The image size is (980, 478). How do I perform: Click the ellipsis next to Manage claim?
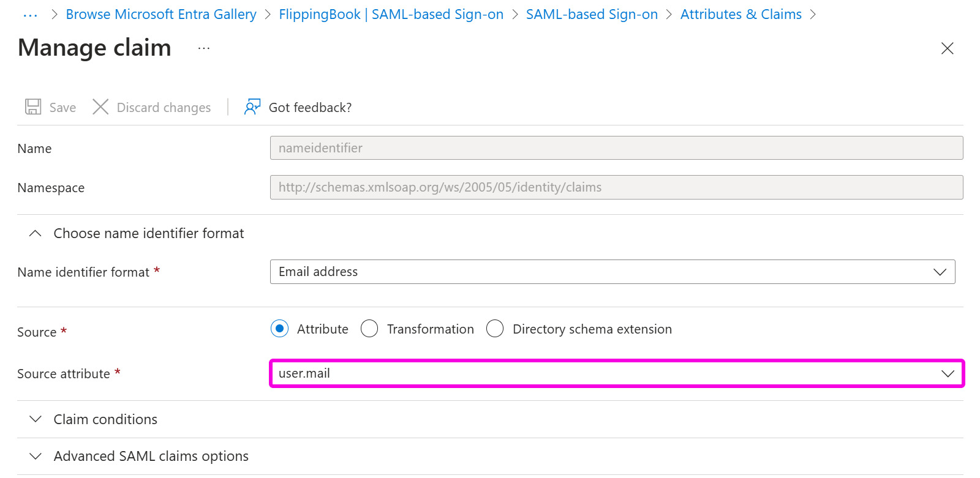[203, 48]
